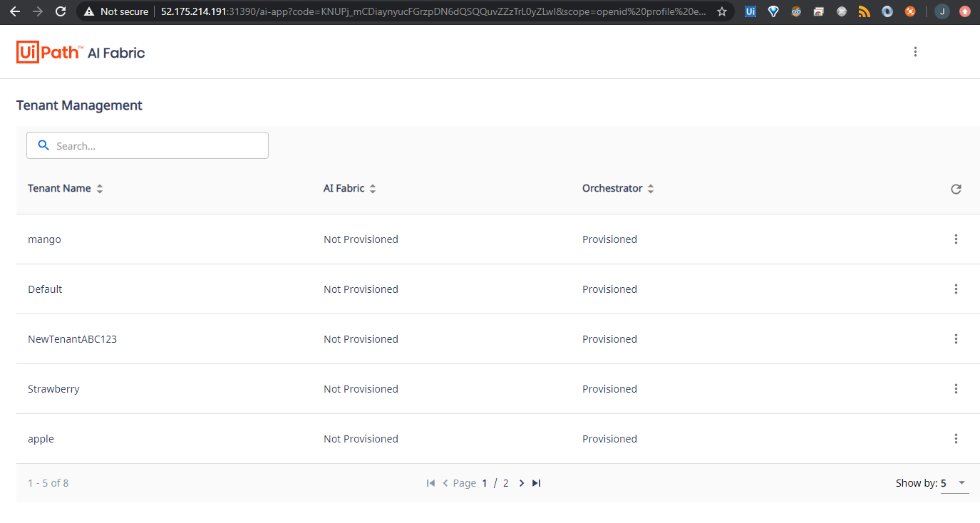The height and width of the screenshot is (523, 980).
Task: Open the UiPath browser extension
Action: point(750,11)
